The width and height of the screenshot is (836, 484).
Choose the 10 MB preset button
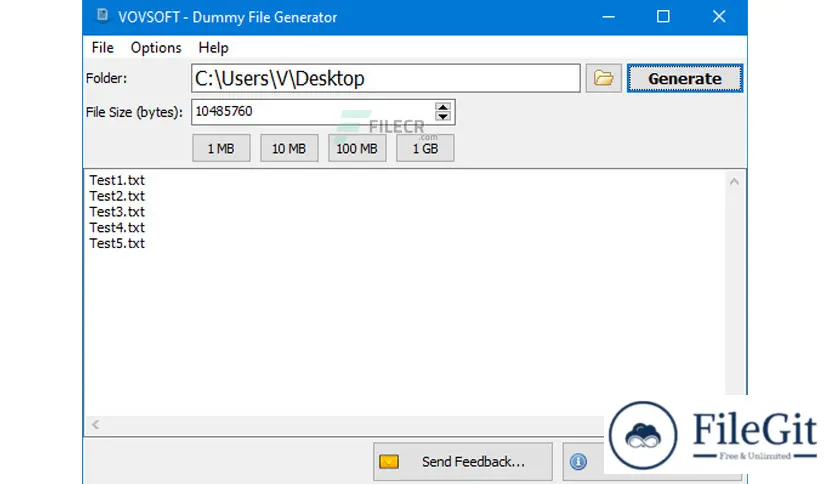pyautogui.click(x=289, y=148)
